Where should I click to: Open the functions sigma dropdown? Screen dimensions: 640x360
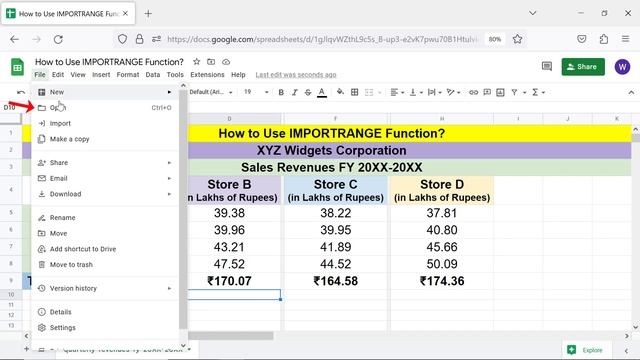click(x=538, y=92)
